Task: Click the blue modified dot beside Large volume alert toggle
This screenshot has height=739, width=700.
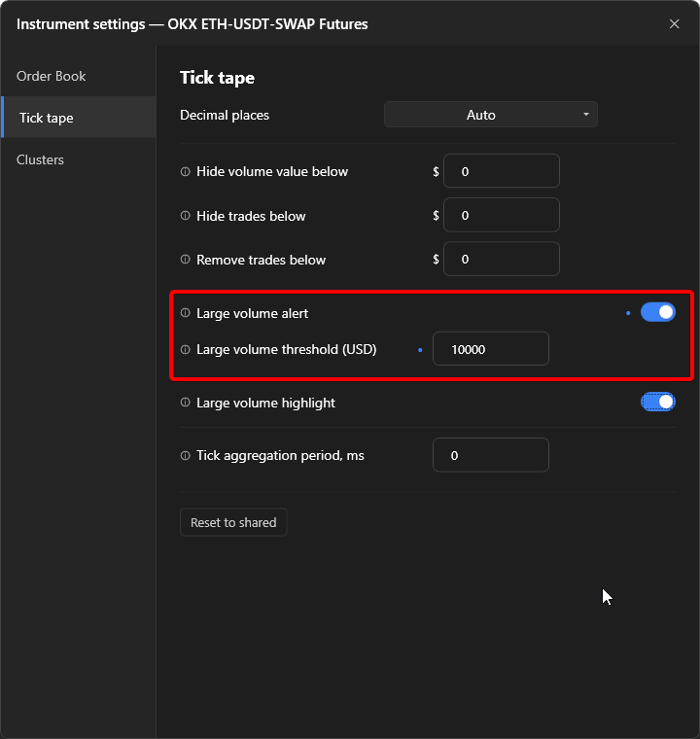Action: pos(628,313)
